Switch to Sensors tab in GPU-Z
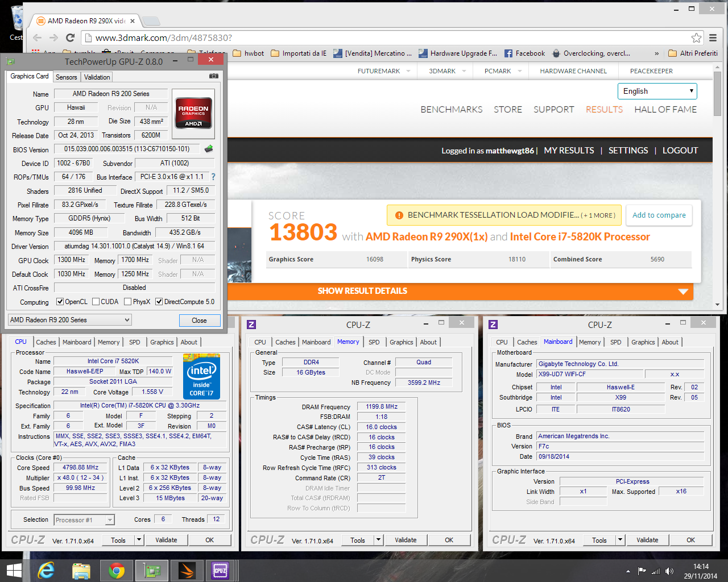Image resolution: width=728 pixels, height=582 pixels. coord(66,77)
